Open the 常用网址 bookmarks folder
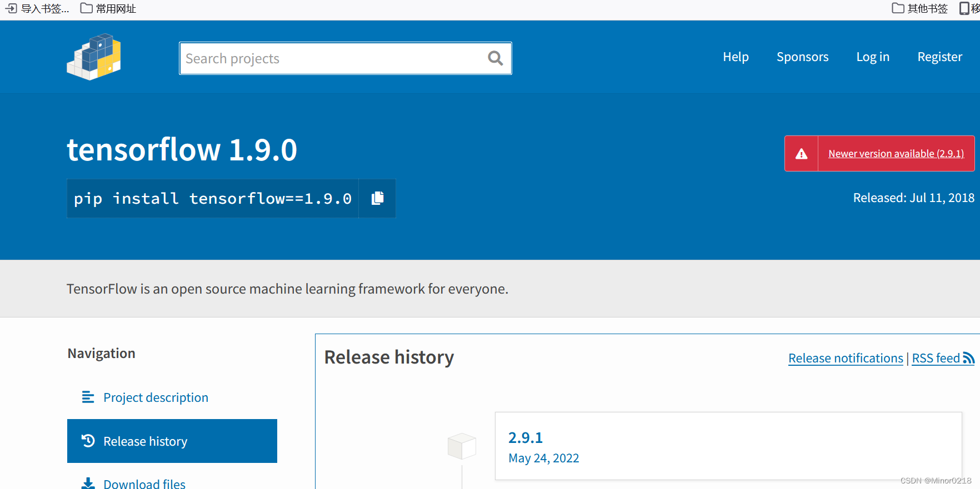980x489 pixels. click(108, 8)
